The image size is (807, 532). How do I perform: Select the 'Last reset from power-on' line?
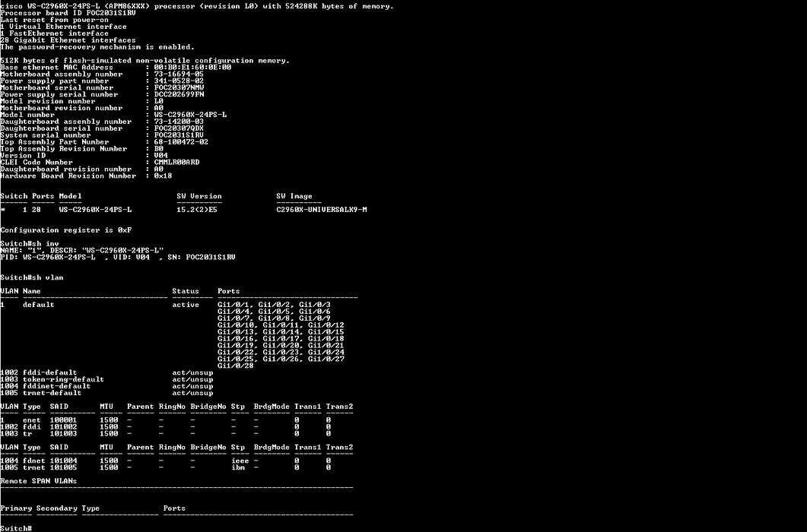(x=55, y=20)
